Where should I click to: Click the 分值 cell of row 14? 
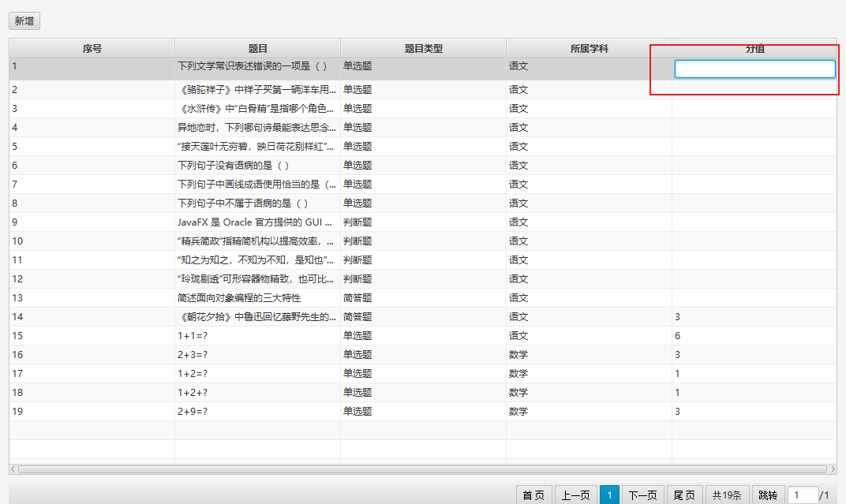pyautogui.click(x=753, y=317)
